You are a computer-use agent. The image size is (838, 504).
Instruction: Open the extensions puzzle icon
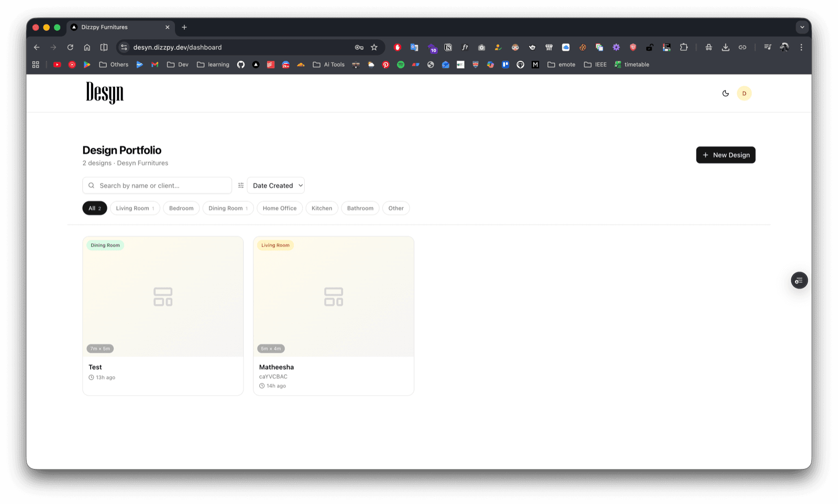(x=683, y=47)
